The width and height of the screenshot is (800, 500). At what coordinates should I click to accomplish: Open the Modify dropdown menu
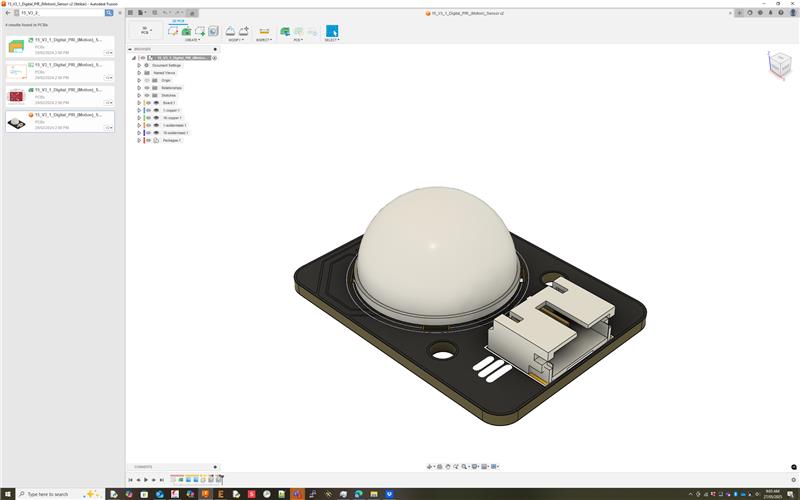pyautogui.click(x=236, y=40)
